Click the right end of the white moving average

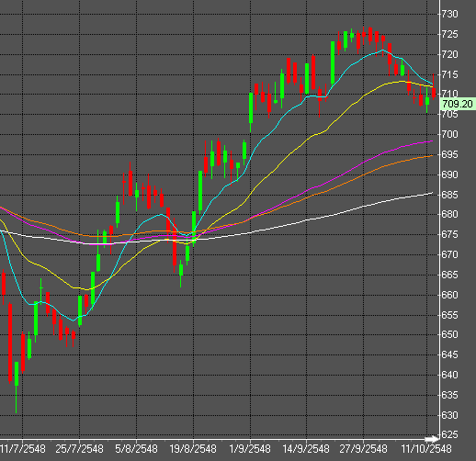tap(432, 193)
